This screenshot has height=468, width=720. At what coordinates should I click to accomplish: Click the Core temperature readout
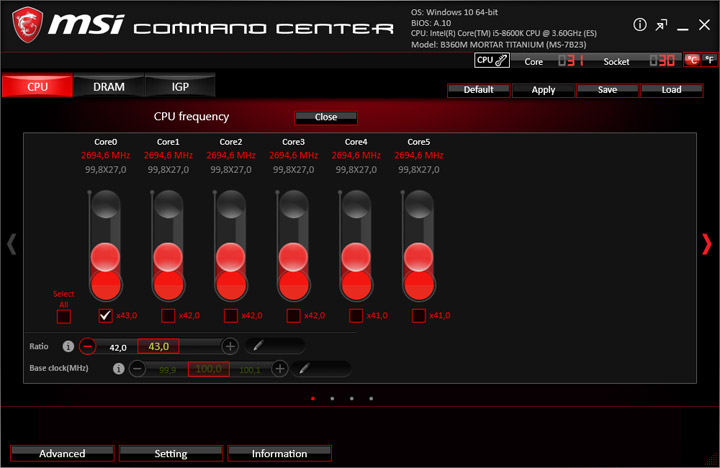click(571, 61)
